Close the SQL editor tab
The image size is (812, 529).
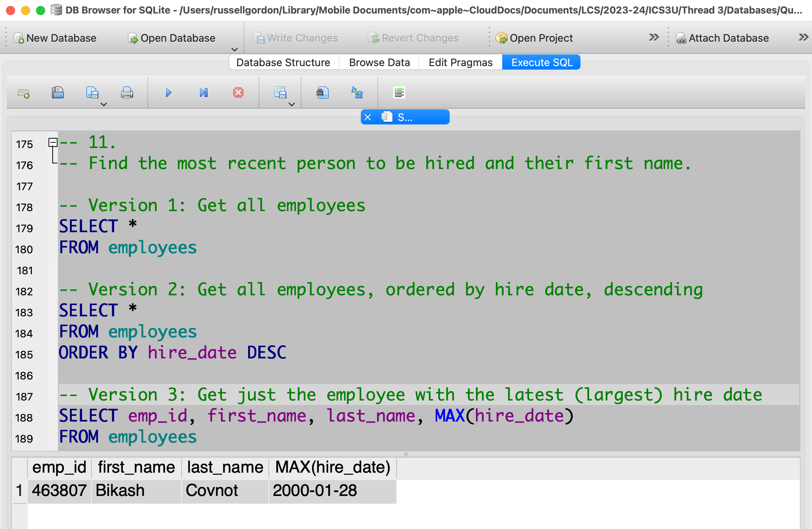[x=368, y=117]
